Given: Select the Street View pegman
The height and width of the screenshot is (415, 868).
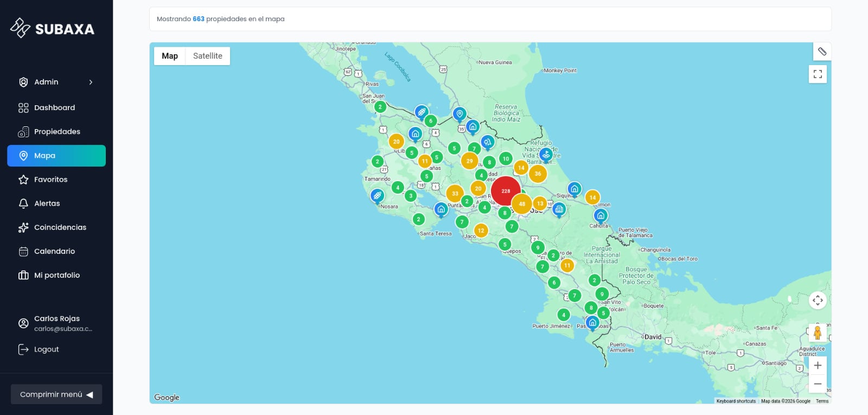Looking at the screenshot, I should coord(818,332).
